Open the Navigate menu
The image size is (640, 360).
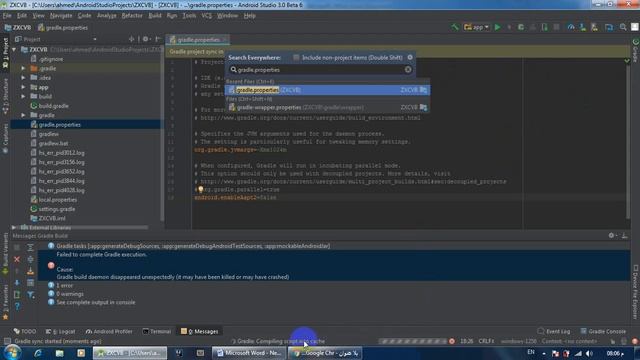(61, 16)
